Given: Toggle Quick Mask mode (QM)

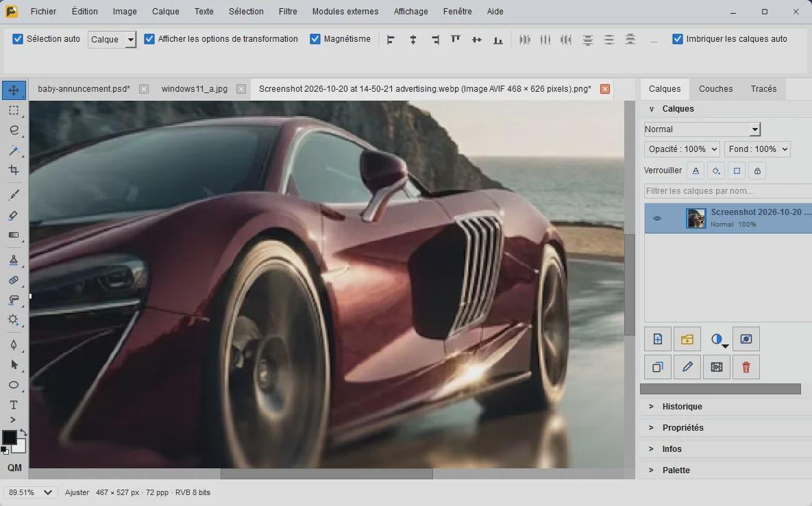Looking at the screenshot, I should (14, 468).
